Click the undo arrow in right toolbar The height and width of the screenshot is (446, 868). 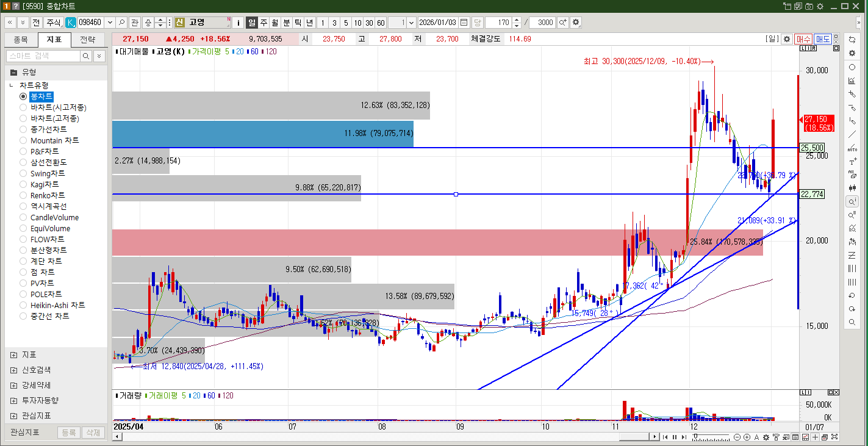[852, 295]
